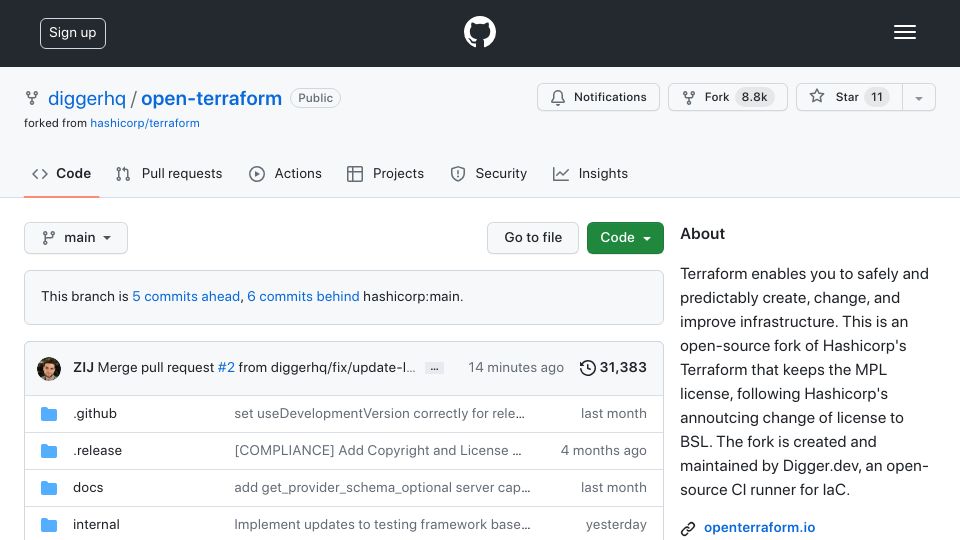960x540 pixels.
Task: Open the star lists dropdown arrow
Action: click(918, 97)
